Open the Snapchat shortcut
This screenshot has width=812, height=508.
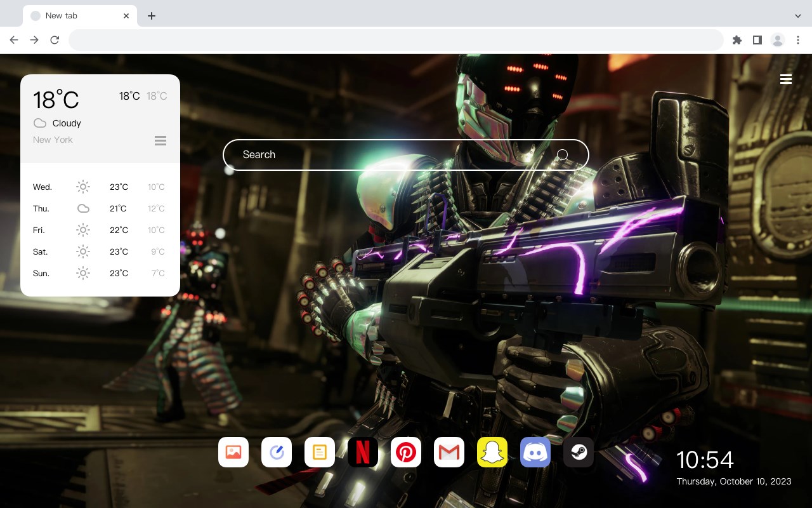point(492,452)
